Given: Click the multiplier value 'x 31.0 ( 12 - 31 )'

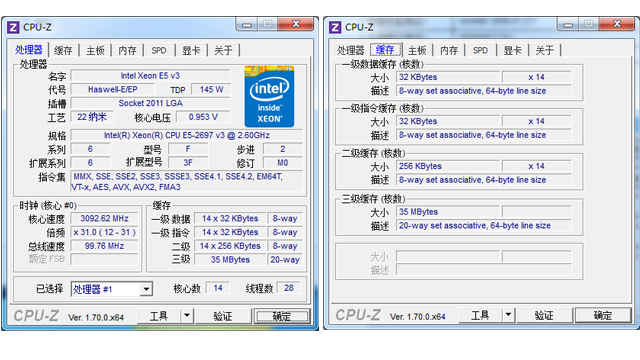Looking at the screenshot, I should pyautogui.click(x=104, y=232).
